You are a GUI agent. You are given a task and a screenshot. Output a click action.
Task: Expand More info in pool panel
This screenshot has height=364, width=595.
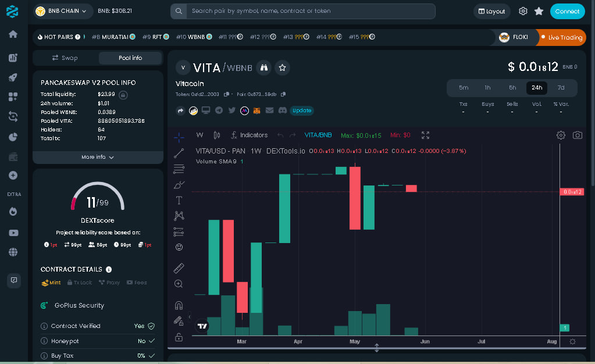[x=98, y=157]
